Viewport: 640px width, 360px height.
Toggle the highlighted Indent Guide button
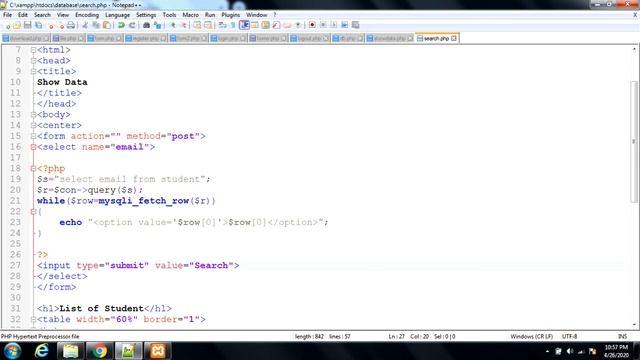pyautogui.click(x=244, y=25)
